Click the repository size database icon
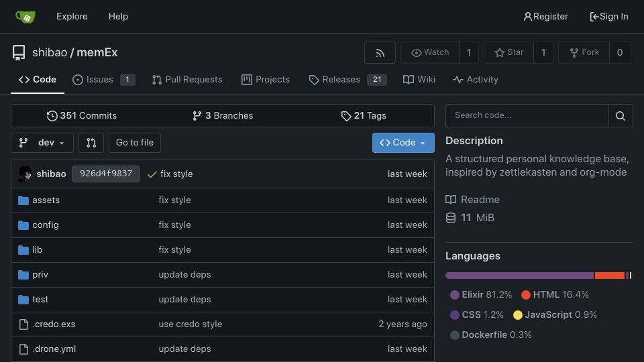Viewport: 644px width, 362px height. [x=451, y=218]
